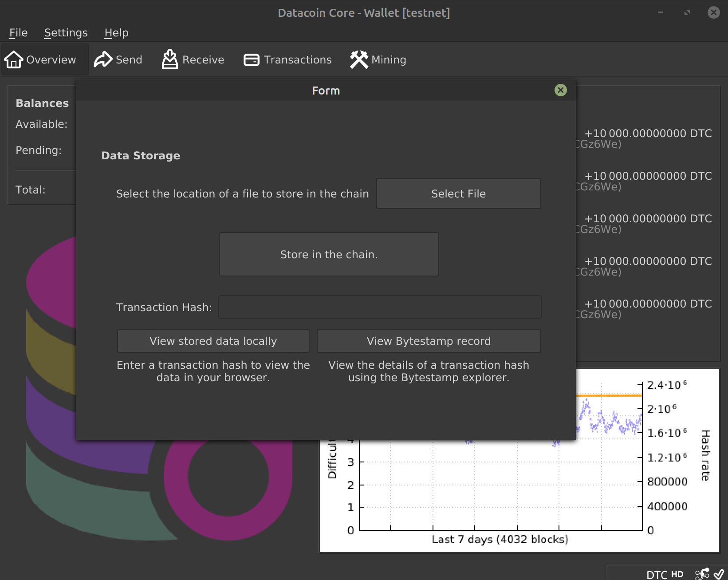
Task: Click the Hash rate axis label
Action: click(705, 455)
